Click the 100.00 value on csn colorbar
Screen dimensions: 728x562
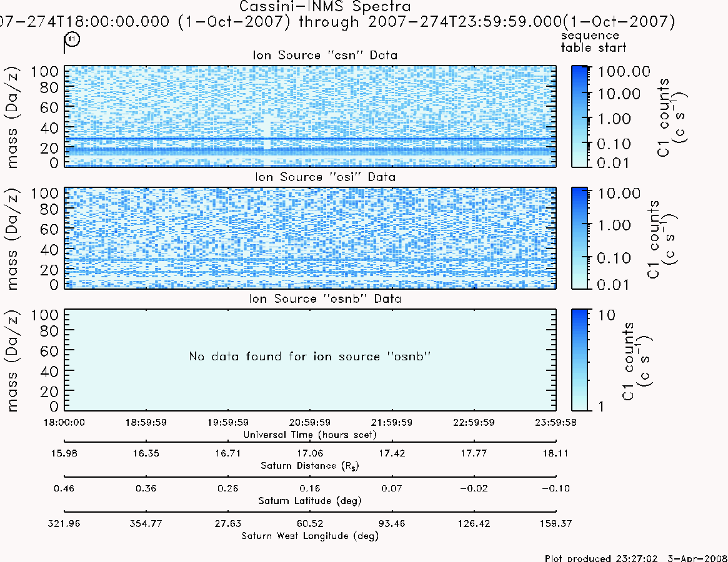click(624, 71)
